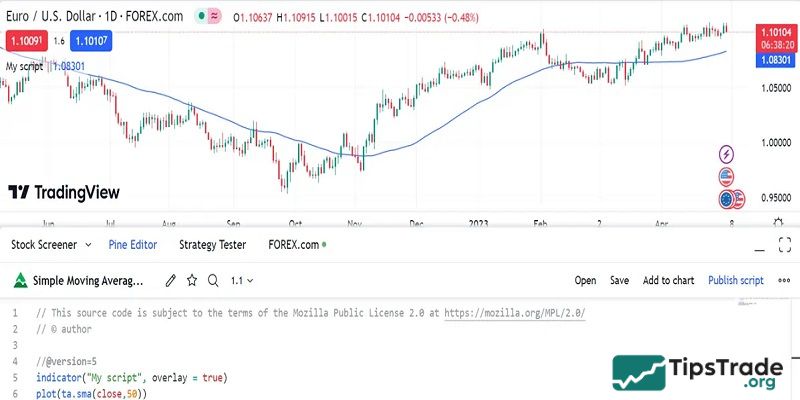Select the Pine Editor tab

coord(132,244)
